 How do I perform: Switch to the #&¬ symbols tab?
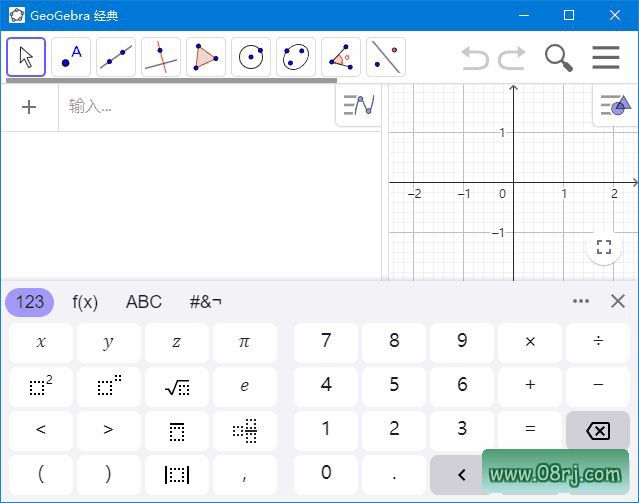pos(205,302)
